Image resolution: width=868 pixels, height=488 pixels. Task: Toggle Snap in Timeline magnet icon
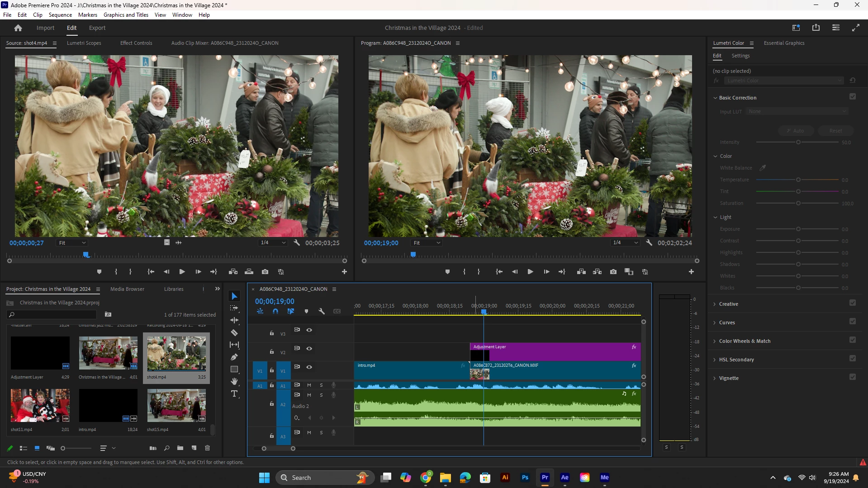tap(275, 311)
